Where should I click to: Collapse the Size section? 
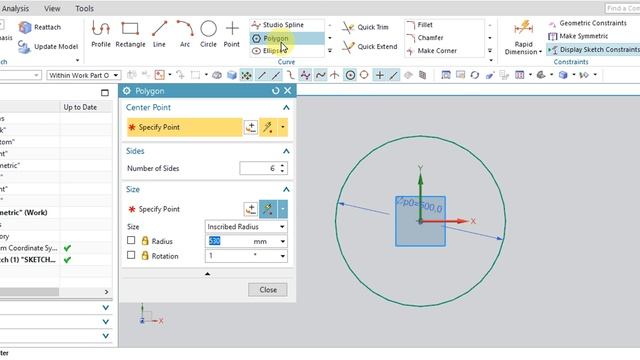[x=286, y=189]
